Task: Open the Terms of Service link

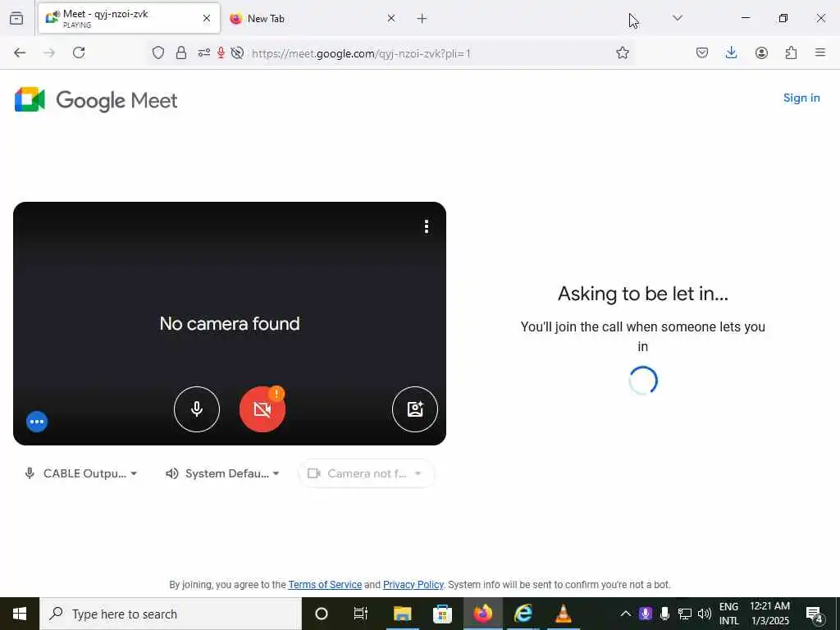Action: pos(325,584)
